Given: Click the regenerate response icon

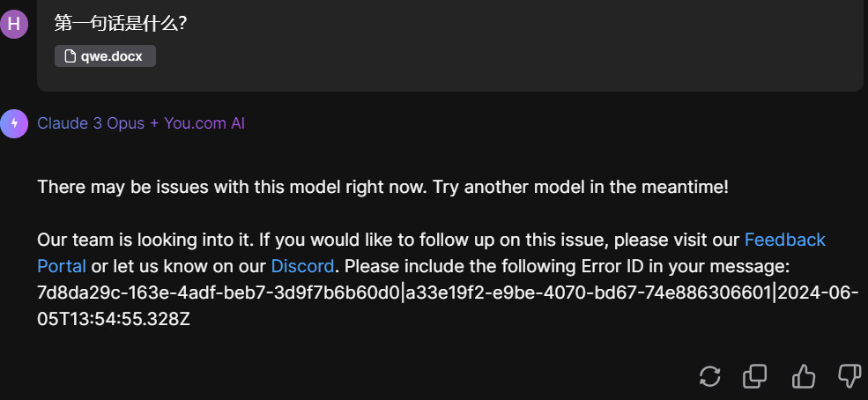Looking at the screenshot, I should 710,376.
